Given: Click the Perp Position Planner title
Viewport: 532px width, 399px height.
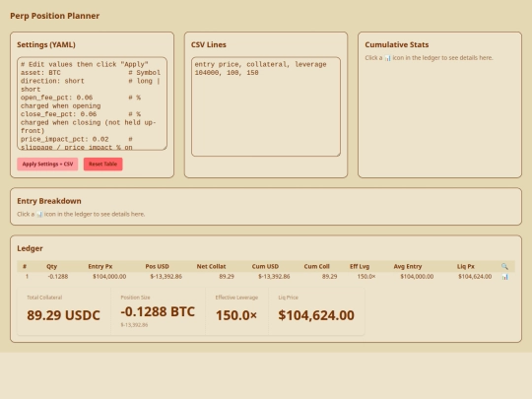Looking at the screenshot, I should pos(54,16).
